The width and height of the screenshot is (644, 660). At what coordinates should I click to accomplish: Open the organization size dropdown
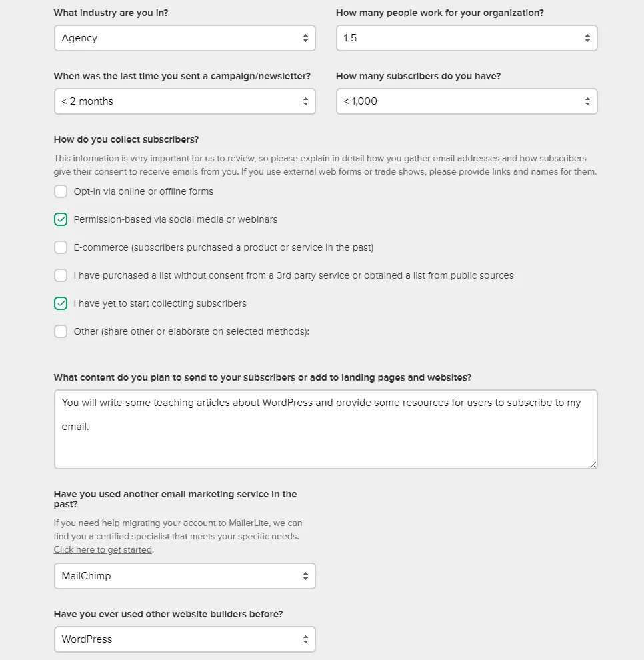point(467,37)
